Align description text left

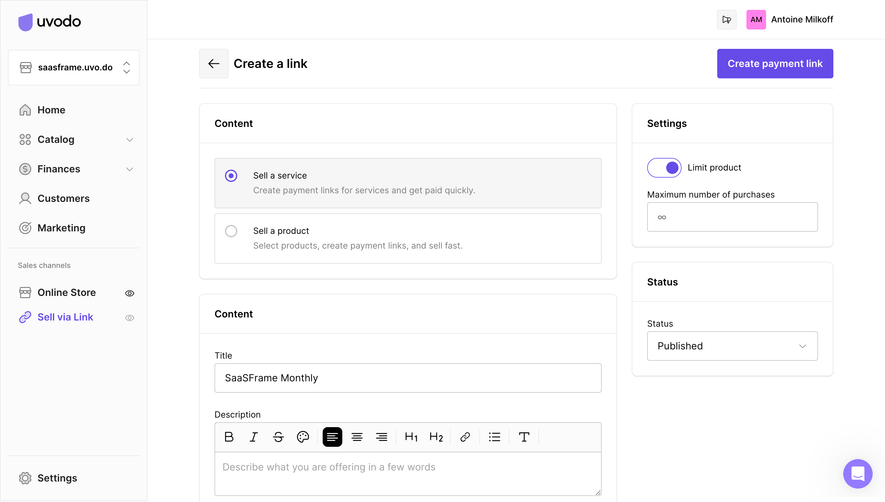pyautogui.click(x=332, y=437)
